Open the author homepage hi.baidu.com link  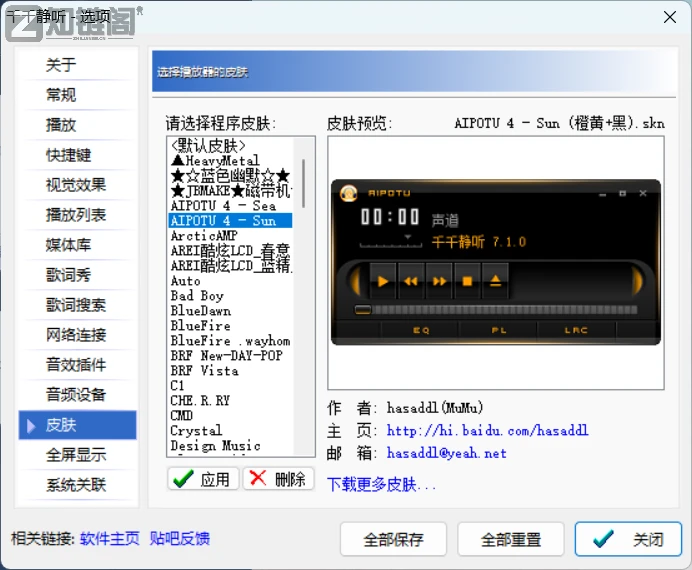488,430
